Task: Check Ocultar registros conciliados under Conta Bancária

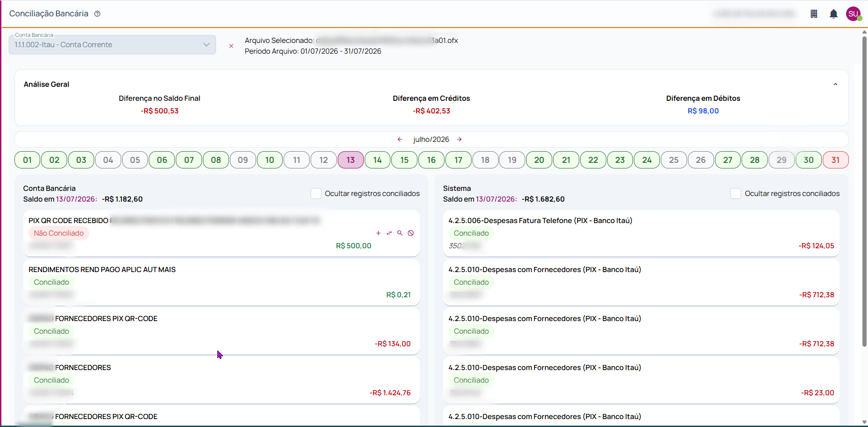Action: [316, 194]
